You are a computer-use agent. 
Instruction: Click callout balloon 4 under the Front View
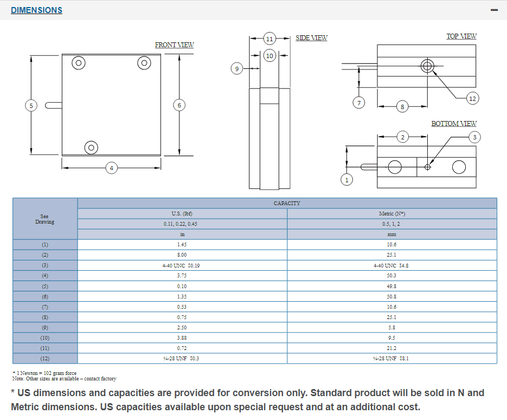111,168
